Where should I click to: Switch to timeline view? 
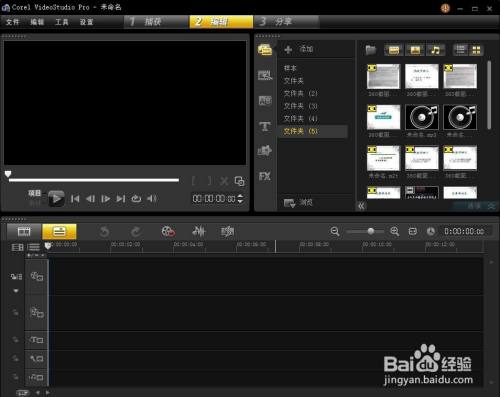click(59, 231)
